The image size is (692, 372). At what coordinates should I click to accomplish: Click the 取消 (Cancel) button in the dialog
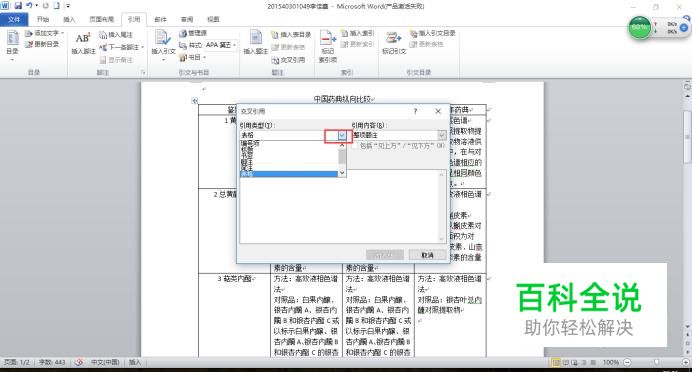[x=427, y=255]
